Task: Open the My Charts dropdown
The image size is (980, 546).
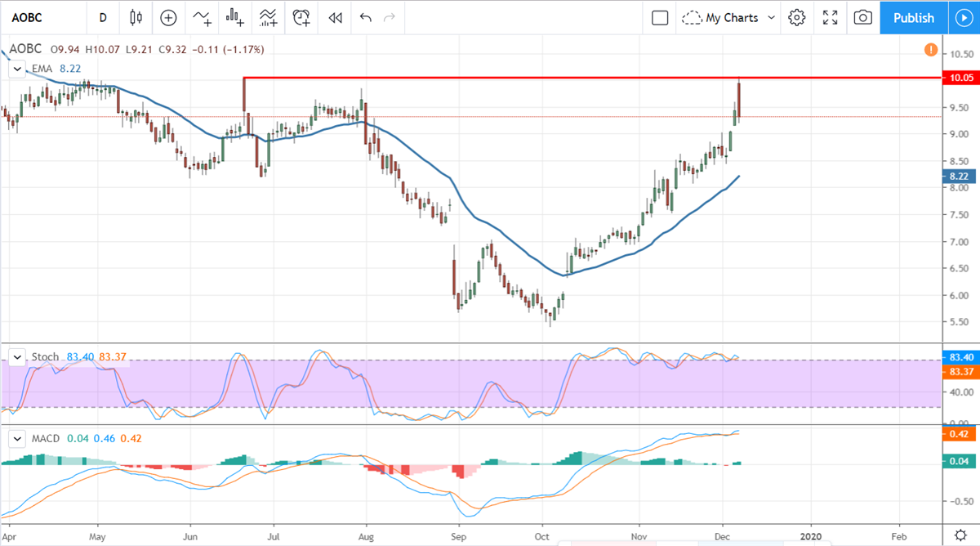Action: coord(729,17)
